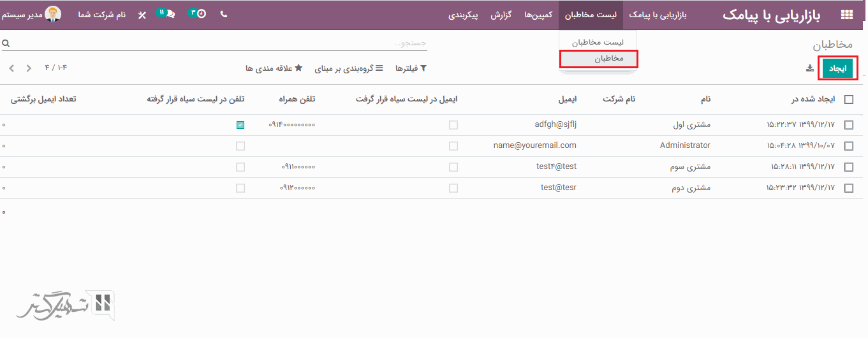Click the ایجاد create button

836,69
